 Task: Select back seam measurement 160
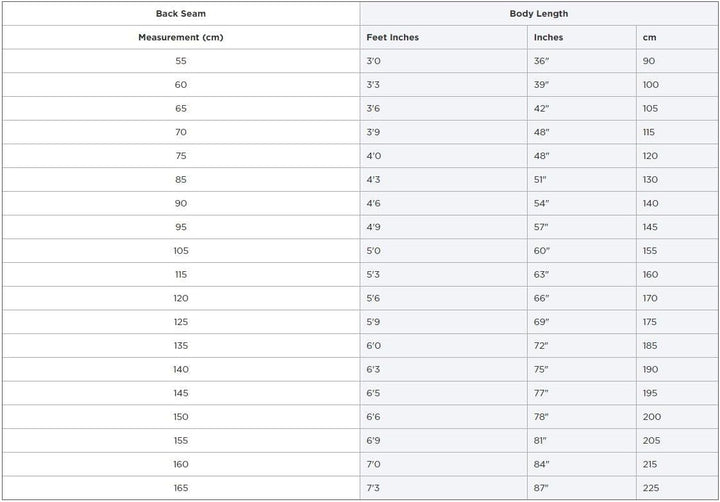click(x=181, y=464)
